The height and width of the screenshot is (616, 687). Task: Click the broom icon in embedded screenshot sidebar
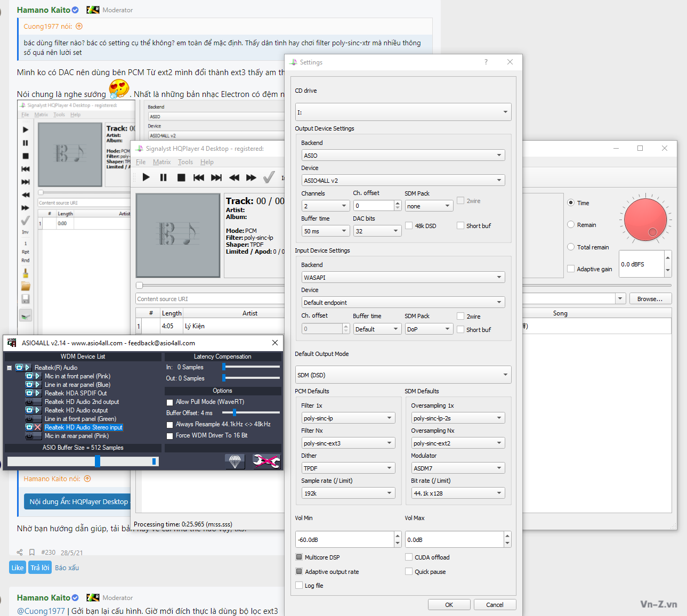[25, 273]
